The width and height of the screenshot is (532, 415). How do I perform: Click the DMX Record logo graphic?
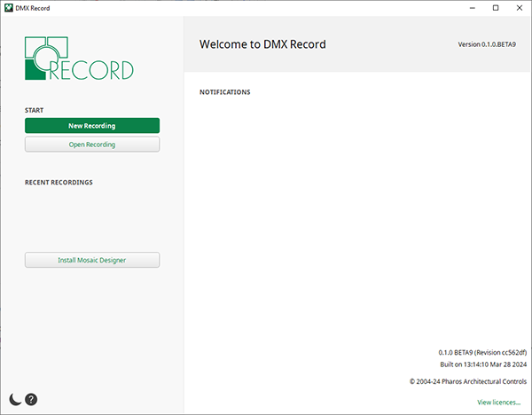79,59
